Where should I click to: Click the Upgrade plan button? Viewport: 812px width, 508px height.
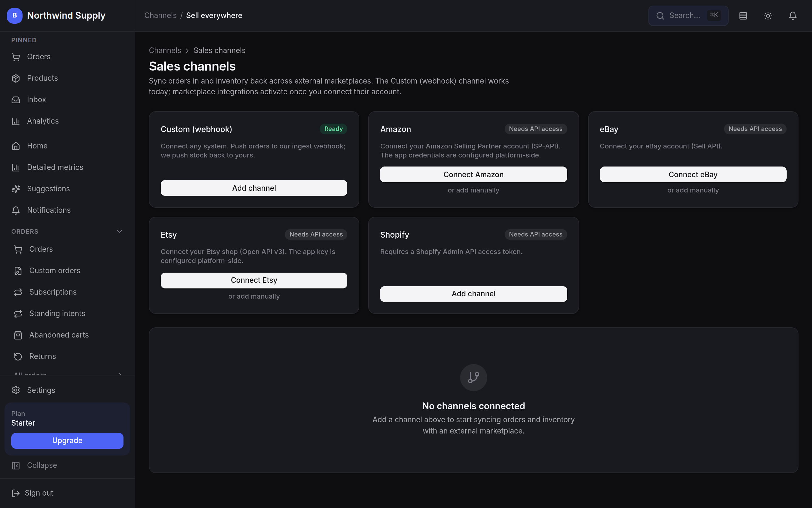tap(67, 441)
